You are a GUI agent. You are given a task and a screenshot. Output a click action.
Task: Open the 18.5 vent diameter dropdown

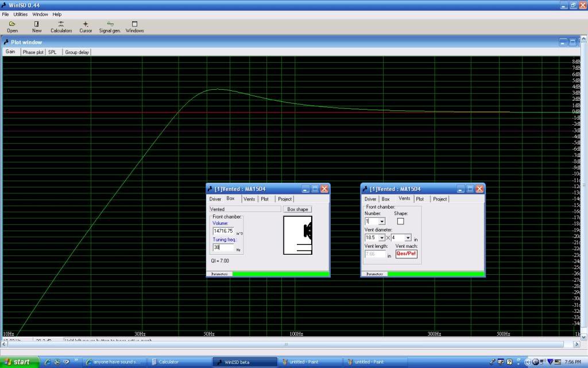(382, 237)
